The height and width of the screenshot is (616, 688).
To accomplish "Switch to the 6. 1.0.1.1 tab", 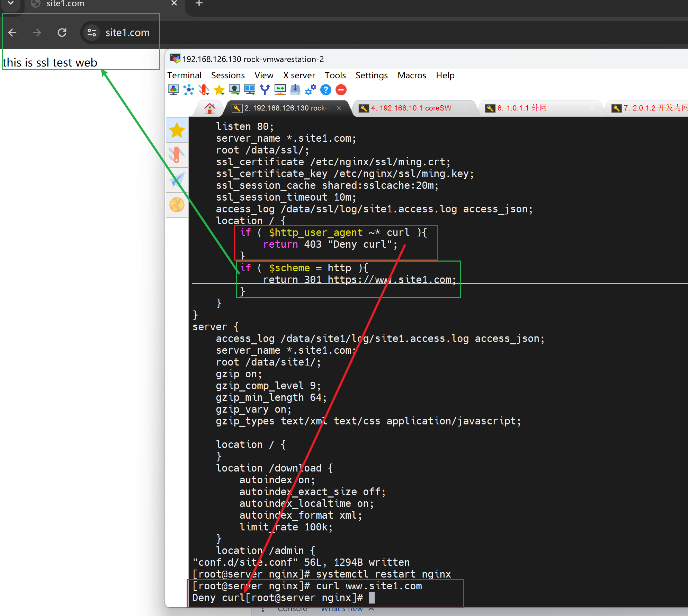I will (522, 108).
